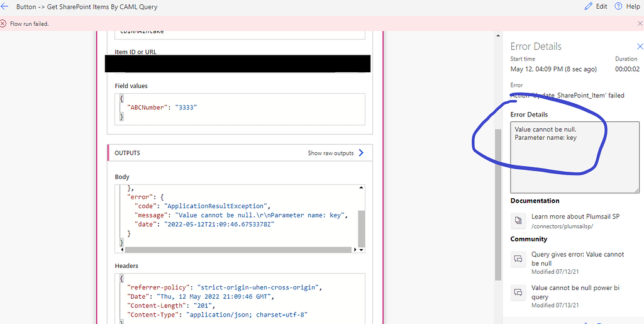644x324 pixels.
Task: Click the chat icon beside 'Query gives error' post
Action: [518, 259]
